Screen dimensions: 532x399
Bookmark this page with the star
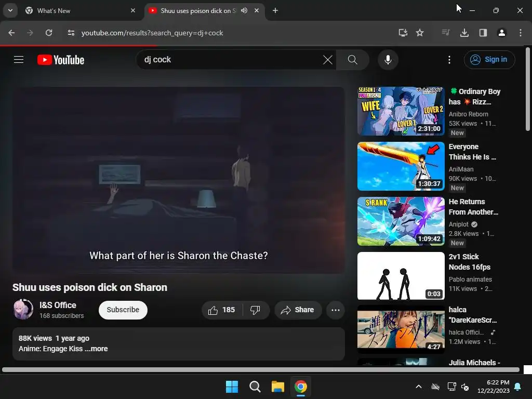click(420, 33)
